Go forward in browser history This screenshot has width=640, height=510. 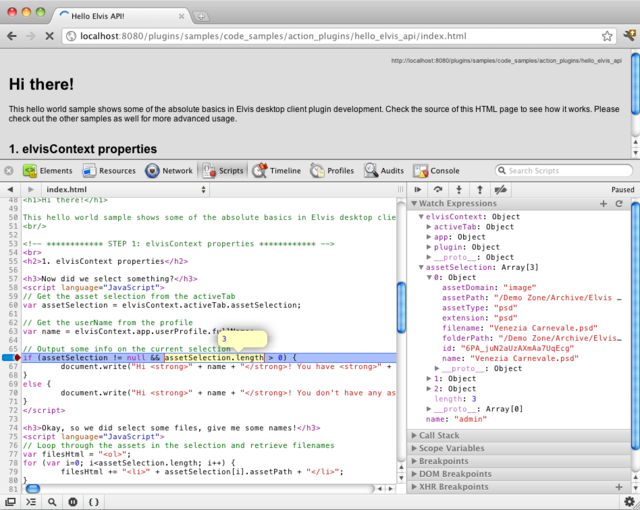(x=31, y=36)
